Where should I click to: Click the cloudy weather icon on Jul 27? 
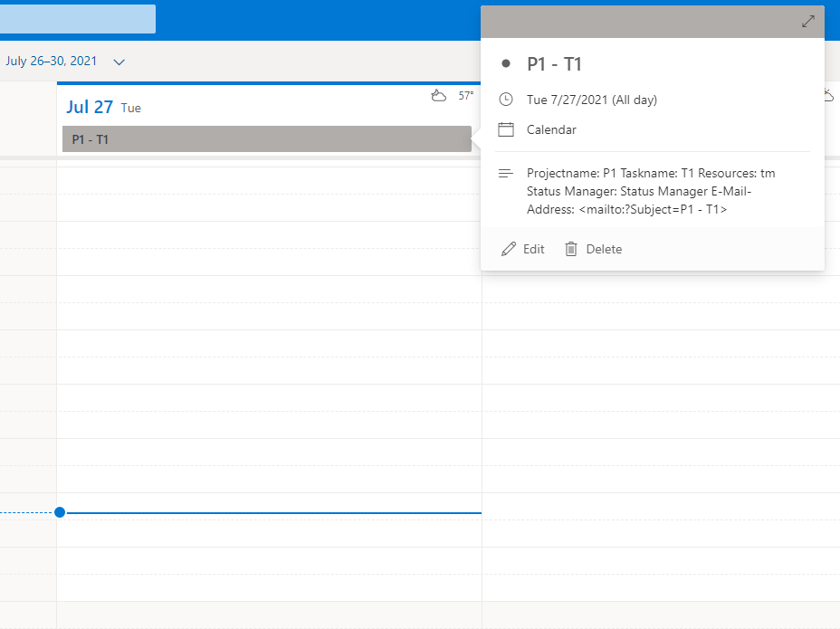coord(439,96)
